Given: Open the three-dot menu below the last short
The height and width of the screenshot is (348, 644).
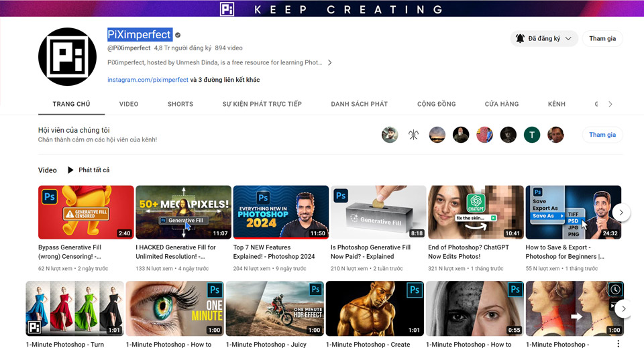Looking at the screenshot, I should (x=618, y=343).
